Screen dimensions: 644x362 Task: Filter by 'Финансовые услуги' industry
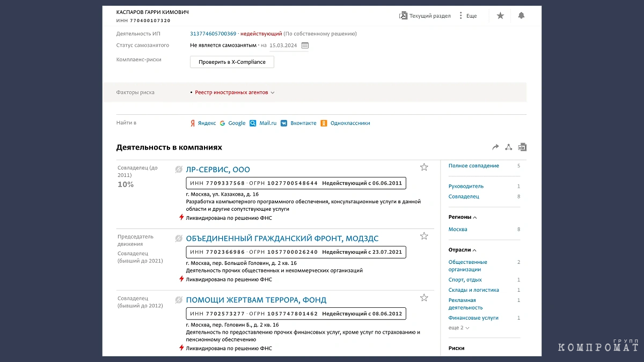pos(473,318)
